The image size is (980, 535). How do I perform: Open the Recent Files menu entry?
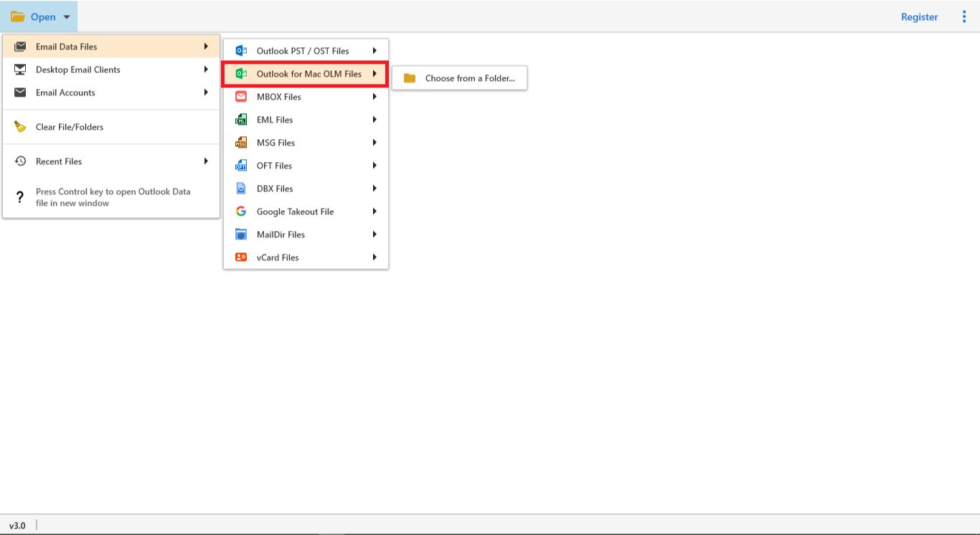tap(111, 161)
